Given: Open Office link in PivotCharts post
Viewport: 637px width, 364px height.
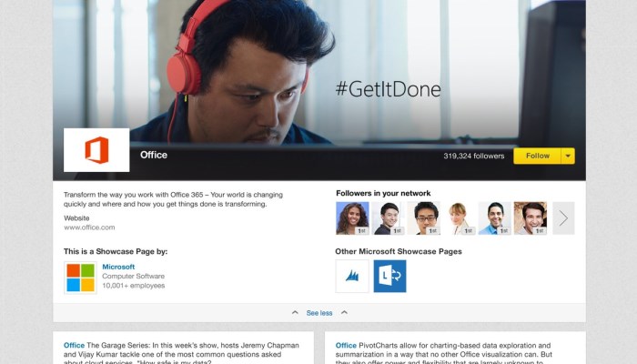Looking at the screenshot, I should point(346,346).
